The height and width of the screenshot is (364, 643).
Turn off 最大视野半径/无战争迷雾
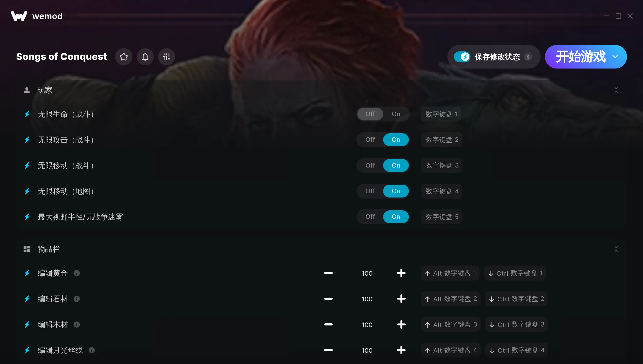pos(370,217)
